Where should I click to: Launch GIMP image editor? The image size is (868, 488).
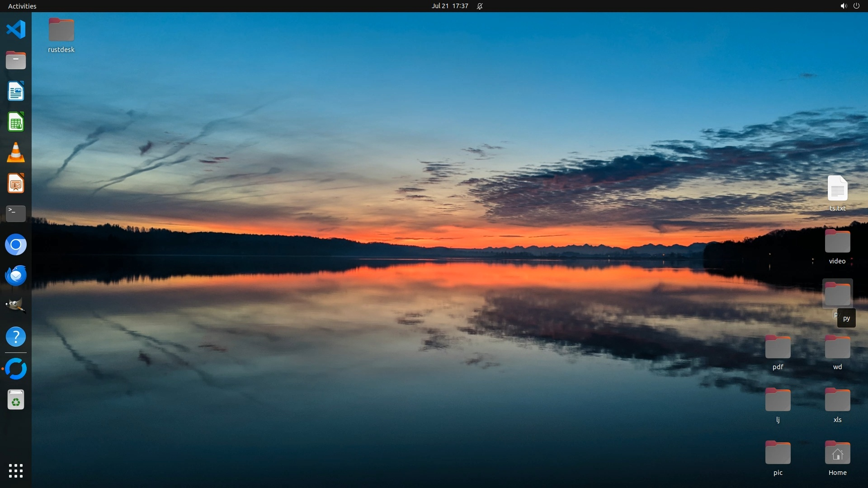tap(16, 306)
